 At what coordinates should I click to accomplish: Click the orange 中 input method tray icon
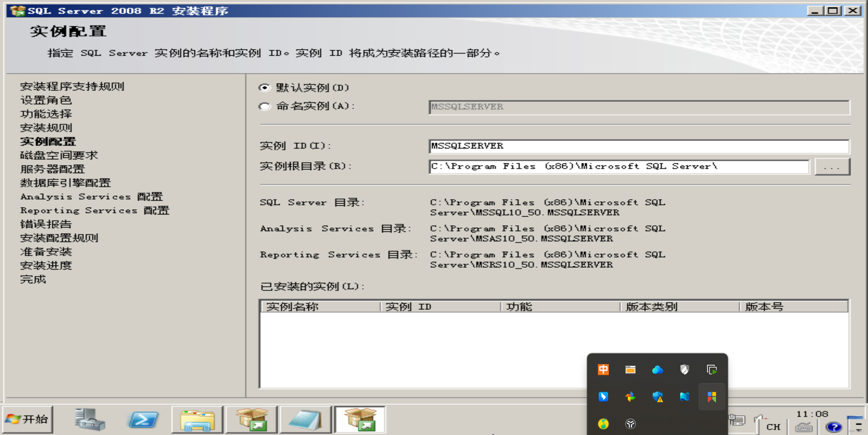click(x=603, y=369)
